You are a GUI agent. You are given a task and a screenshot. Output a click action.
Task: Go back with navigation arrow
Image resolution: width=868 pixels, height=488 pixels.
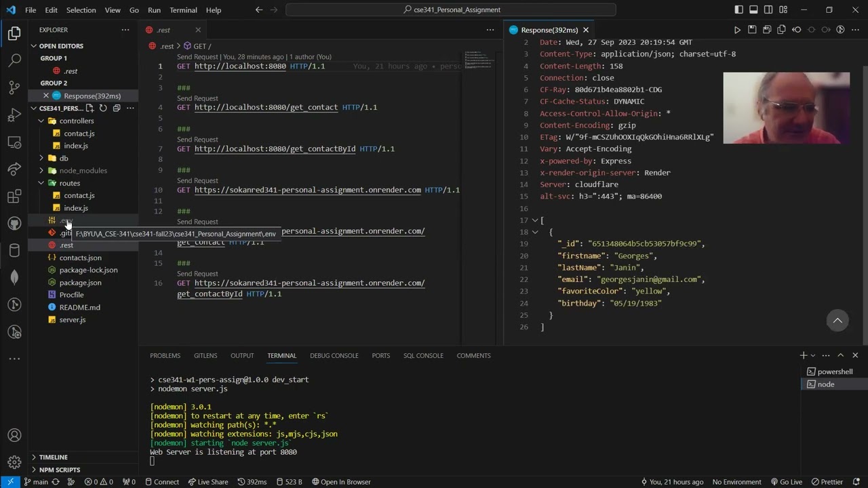point(259,10)
